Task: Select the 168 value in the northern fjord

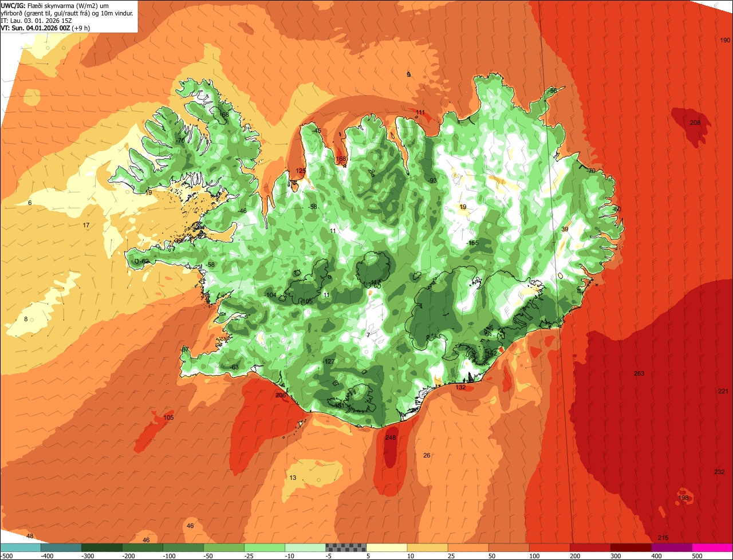Action: [341, 159]
